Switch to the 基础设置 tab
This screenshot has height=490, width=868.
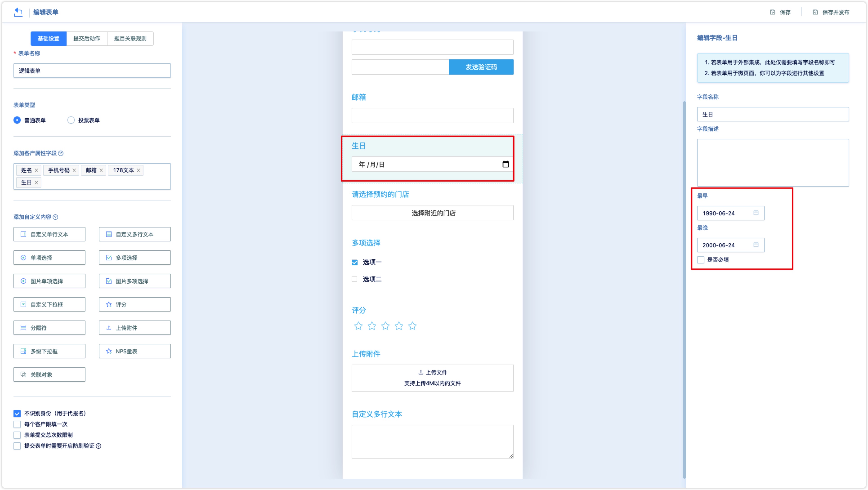point(49,38)
